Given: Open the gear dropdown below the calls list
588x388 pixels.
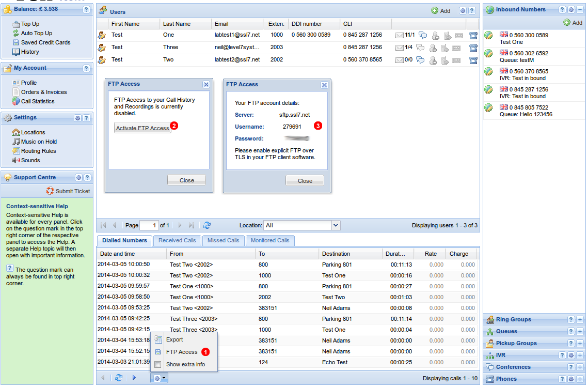Looking at the screenshot, I should pyautogui.click(x=160, y=378).
